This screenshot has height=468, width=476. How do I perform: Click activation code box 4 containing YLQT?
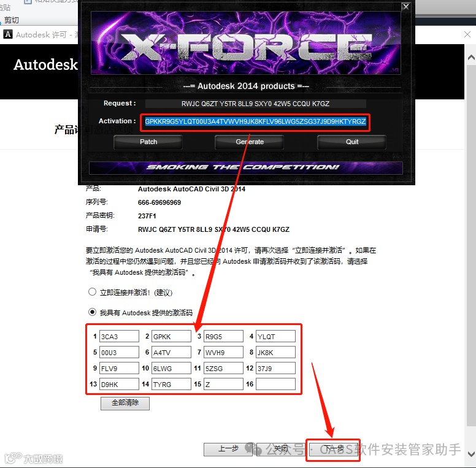pyautogui.click(x=275, y=336)
